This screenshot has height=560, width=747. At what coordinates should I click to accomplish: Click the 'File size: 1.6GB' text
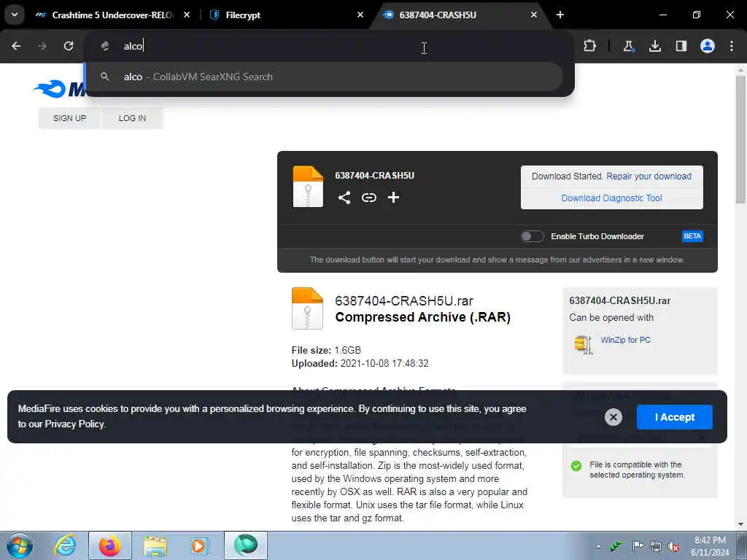point(326,351)
